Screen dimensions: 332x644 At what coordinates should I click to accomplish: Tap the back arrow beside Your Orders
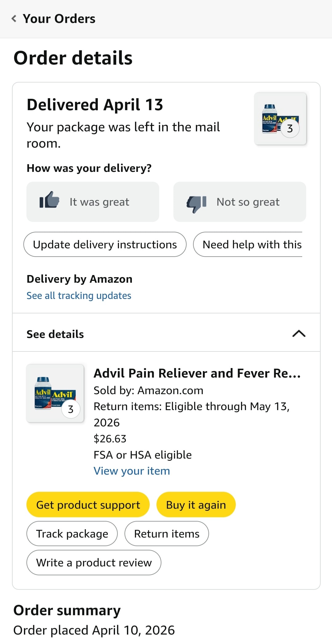(14, 19)
